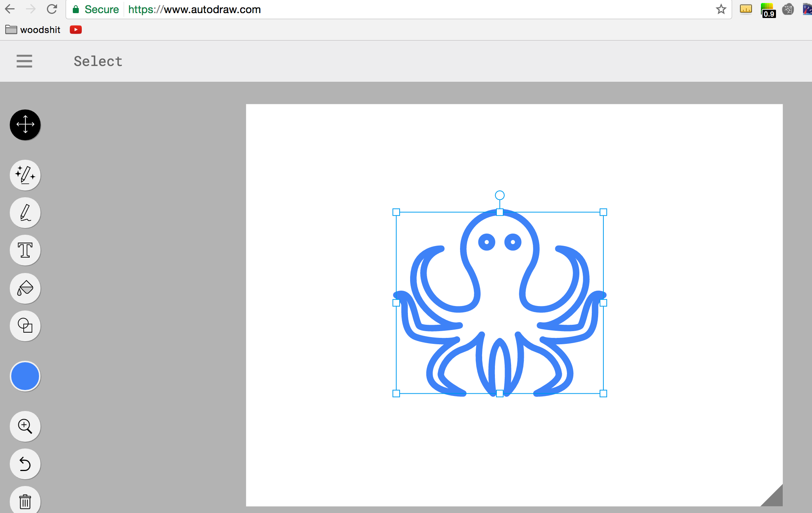Open the YouTube bookmark

[x=75, y=29]
